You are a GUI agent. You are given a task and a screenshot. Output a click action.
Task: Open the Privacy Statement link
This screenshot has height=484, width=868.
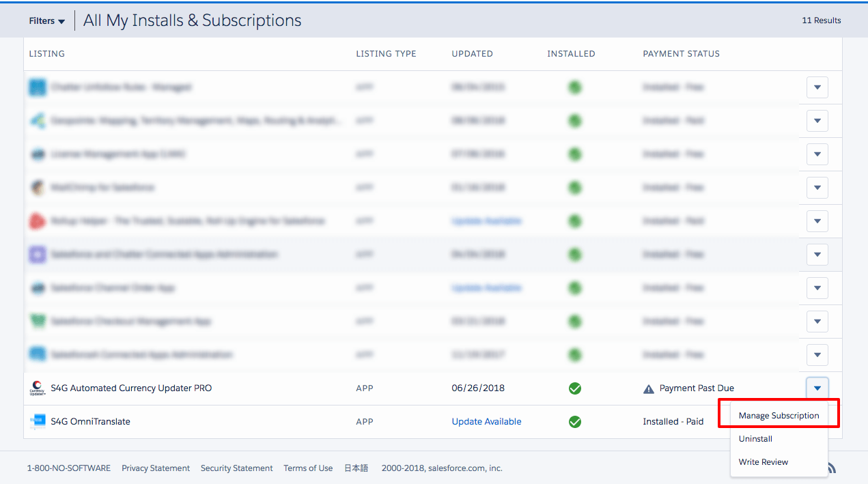pos(156,468)
